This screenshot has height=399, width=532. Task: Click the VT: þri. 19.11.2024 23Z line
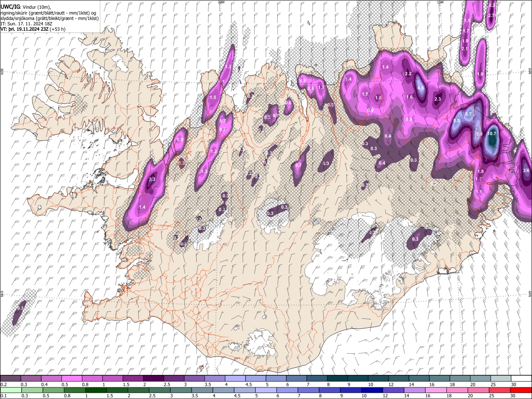coord(33,30)
